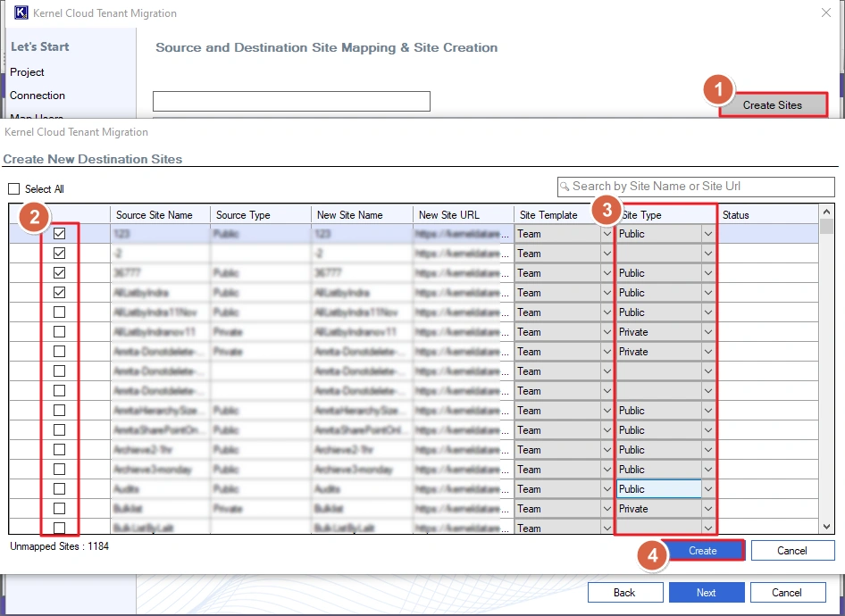Select Project in the left sidebar

coord(27,72)
